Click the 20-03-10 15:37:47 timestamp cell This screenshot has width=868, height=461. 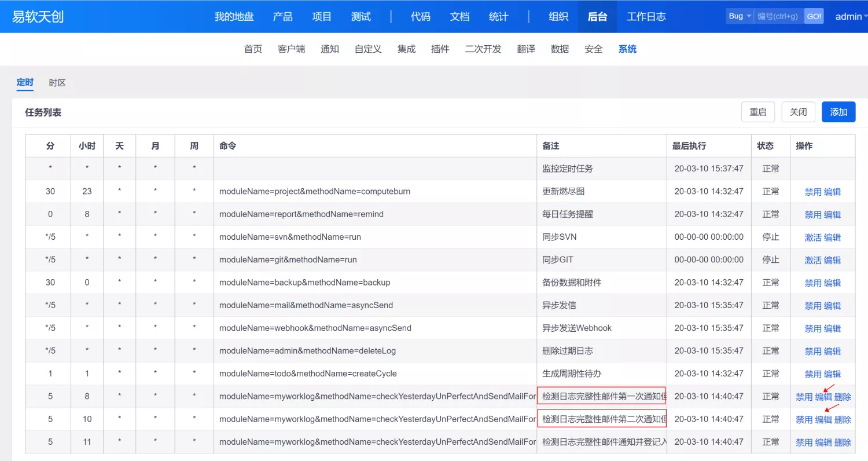[709, 169]
